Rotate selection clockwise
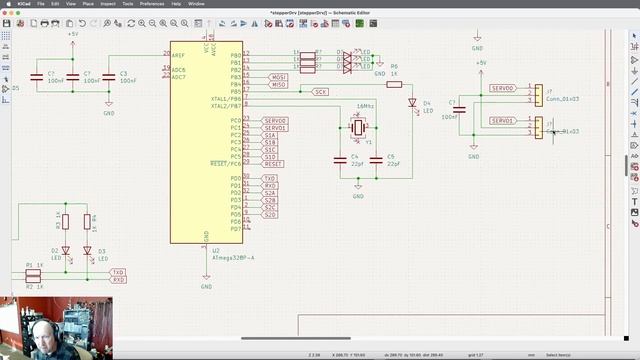The width and height of the screenshot is (640, 360). (x=233, y=23)
